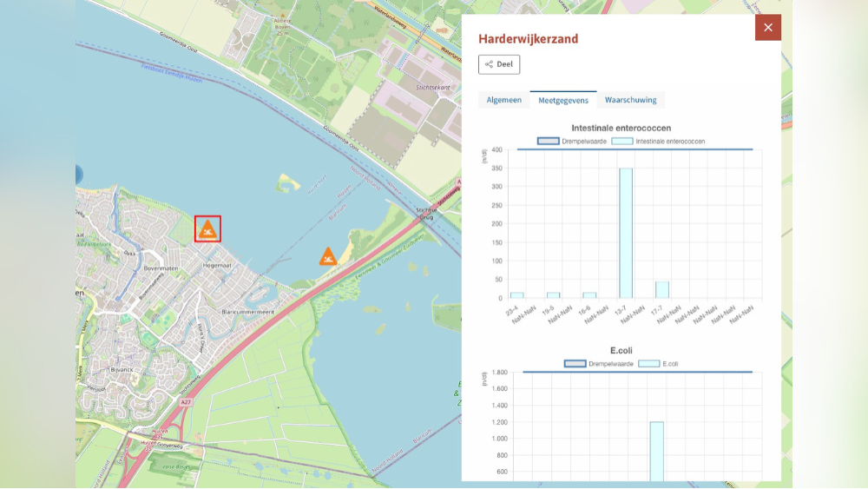
Task: Toggle Drempelwaarde legend in E.coli chart
Action: (599, 364)
